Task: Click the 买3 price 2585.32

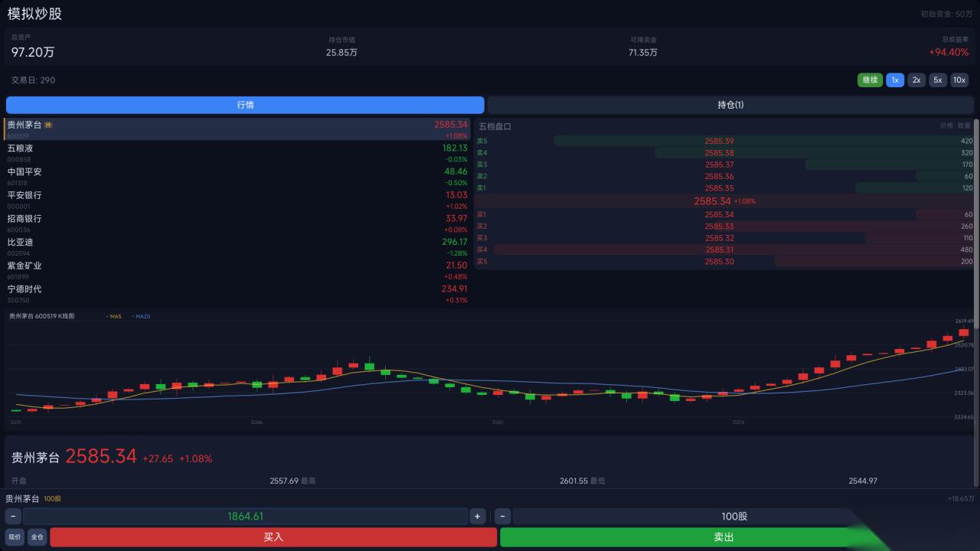Action: tap(719, 238)
